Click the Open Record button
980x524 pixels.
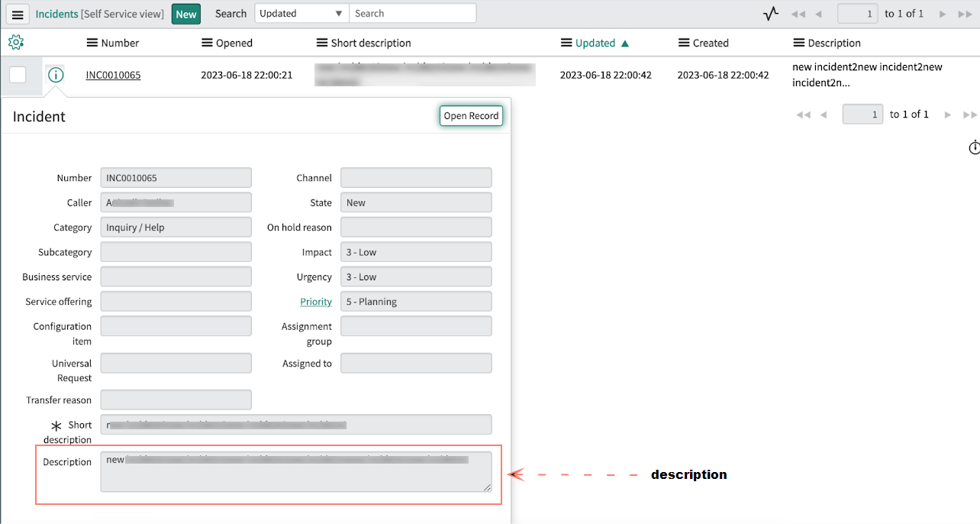(x=471, y=116)
